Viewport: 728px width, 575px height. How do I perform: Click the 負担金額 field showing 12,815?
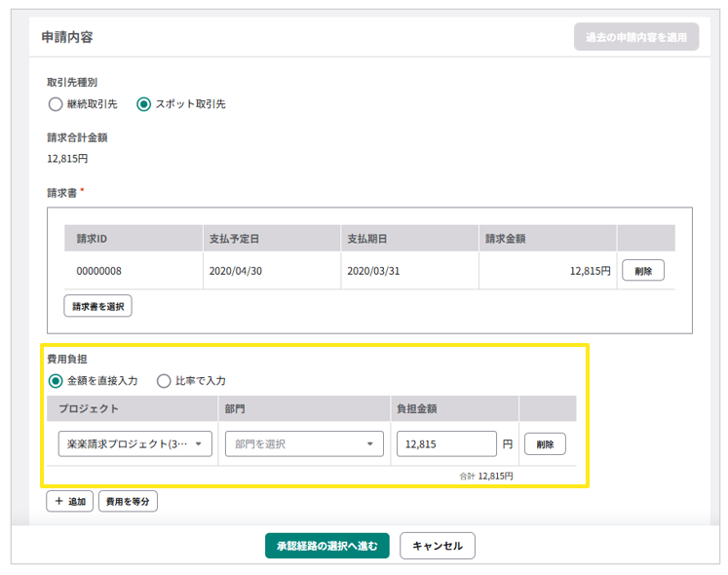[446, 444]
